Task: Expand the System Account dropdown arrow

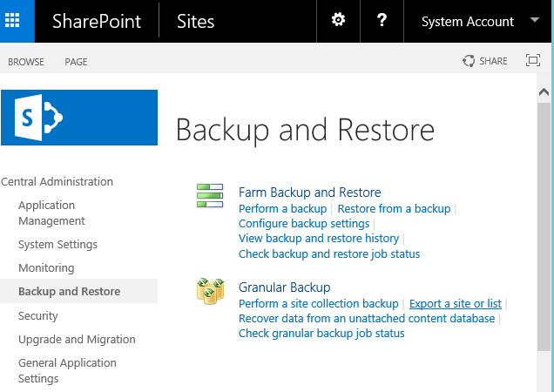Action: pyautogui.click(x=535, y=20)
